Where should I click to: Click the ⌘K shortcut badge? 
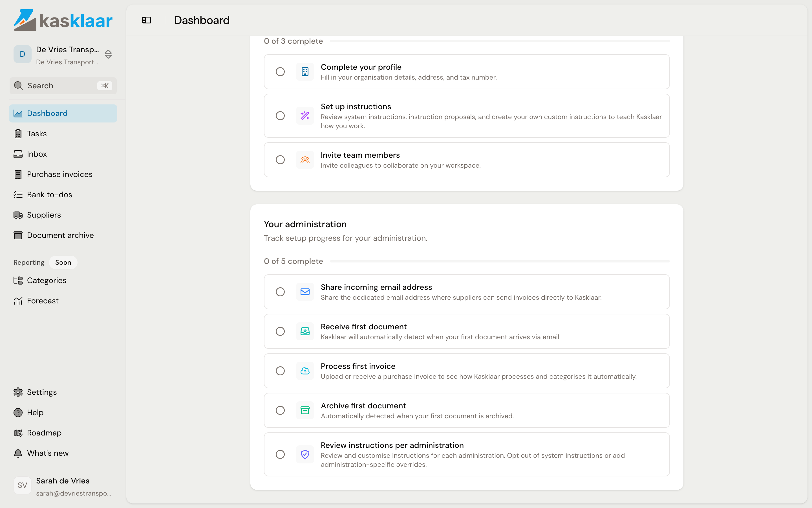pos(105,86)
